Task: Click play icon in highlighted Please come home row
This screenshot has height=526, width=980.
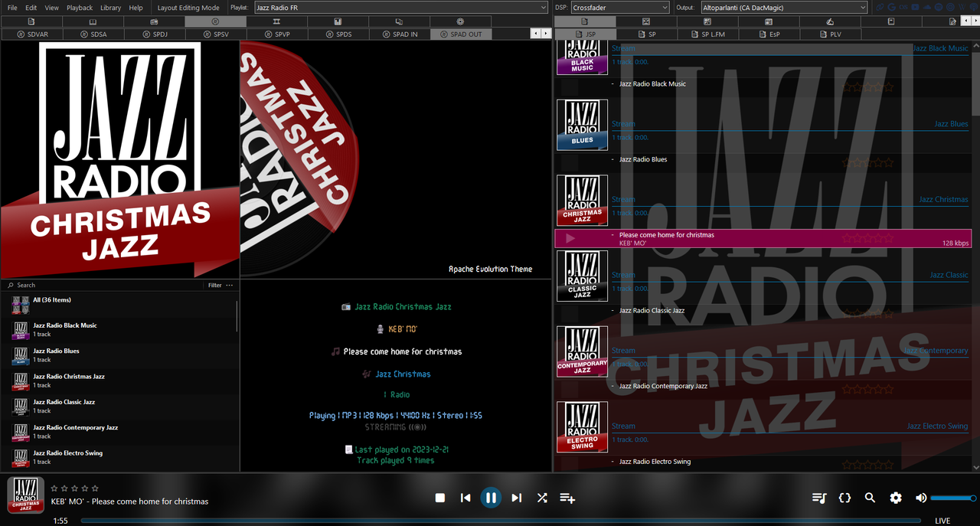Action: 570,238
